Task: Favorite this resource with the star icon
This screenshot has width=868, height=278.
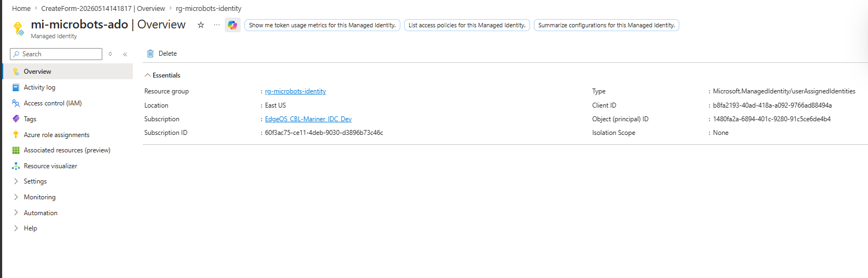Action: 201,25
